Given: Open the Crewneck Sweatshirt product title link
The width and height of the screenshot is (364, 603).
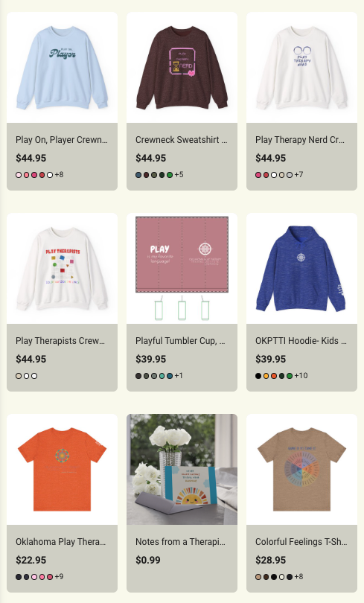Looking at the screenshot, I should coord(182,140).
